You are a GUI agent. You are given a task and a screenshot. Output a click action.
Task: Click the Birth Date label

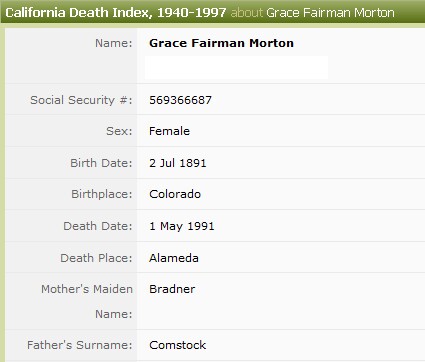coord(101,163)
